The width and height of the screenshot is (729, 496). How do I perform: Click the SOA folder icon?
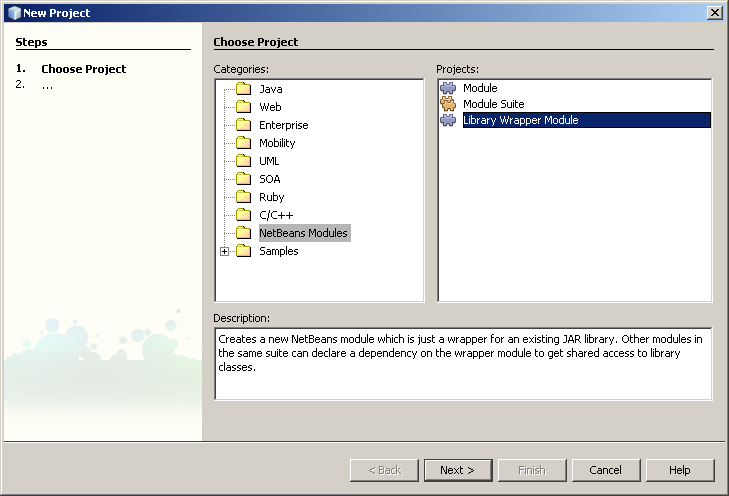[243, 179]
